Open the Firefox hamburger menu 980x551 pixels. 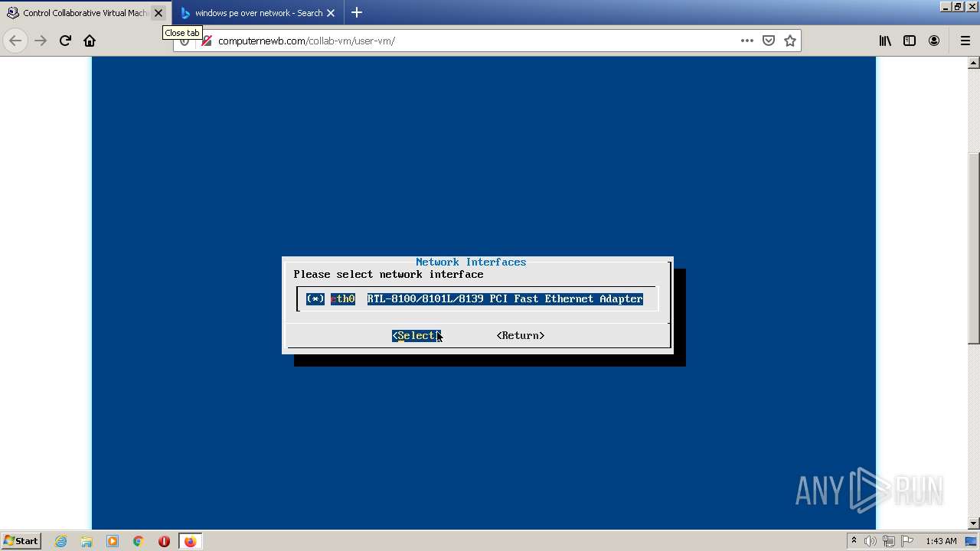click(x=965, y=41)
